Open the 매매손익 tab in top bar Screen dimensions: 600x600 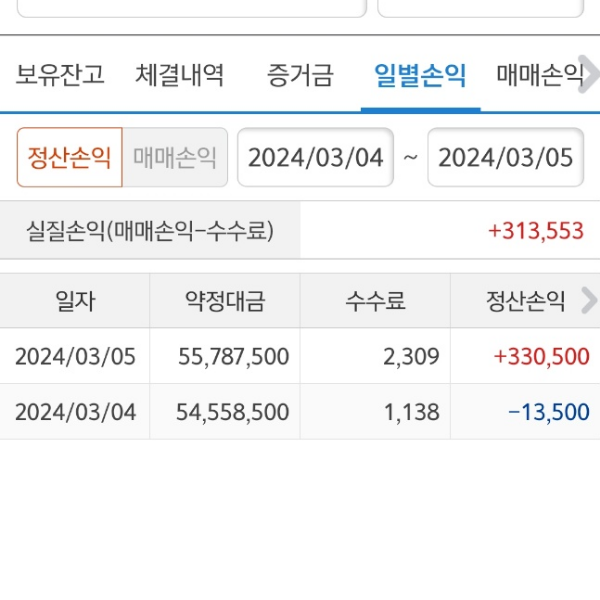[x=540, y=75]
